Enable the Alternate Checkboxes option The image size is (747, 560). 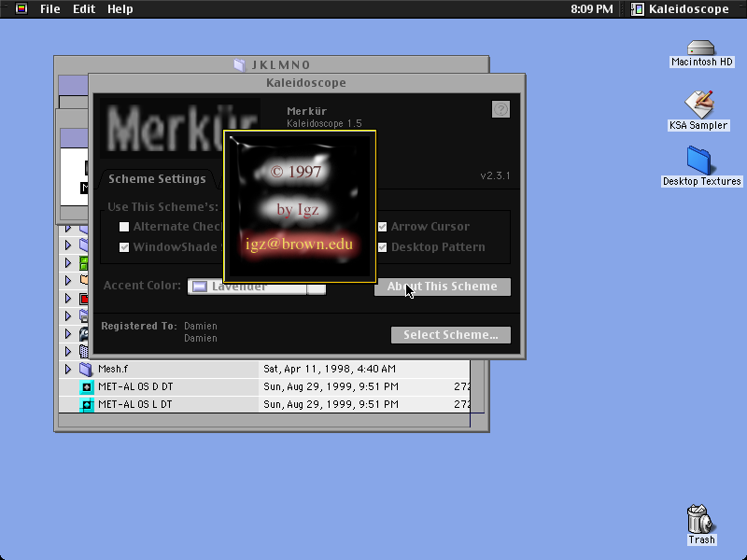click(x=124, y=227)
